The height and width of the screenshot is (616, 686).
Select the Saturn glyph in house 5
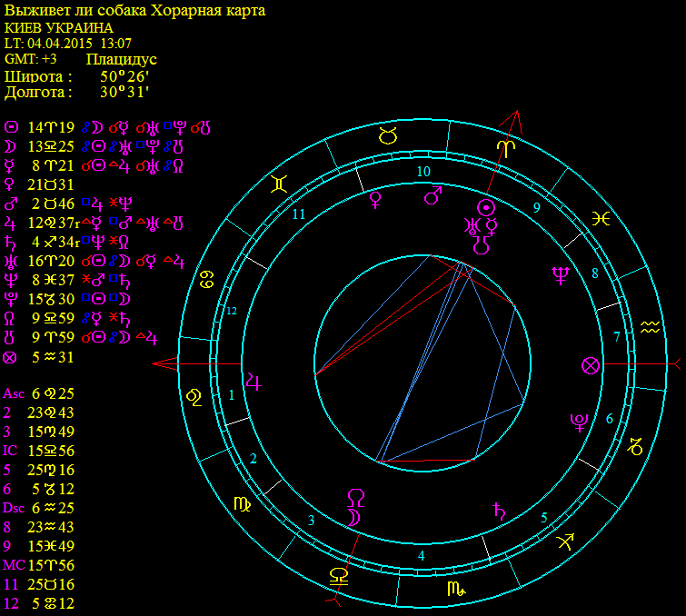499,512
